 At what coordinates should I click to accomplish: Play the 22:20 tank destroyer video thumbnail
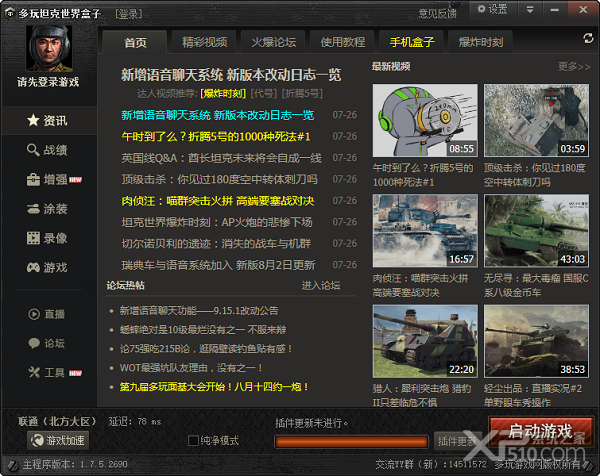(x=425, y=341)
